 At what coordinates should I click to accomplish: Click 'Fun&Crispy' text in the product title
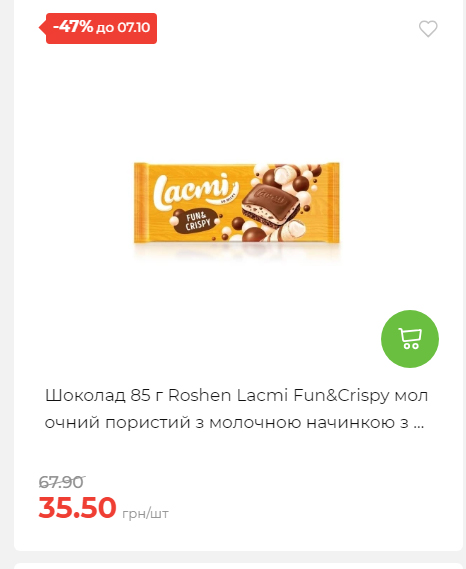tap(341, 396)
